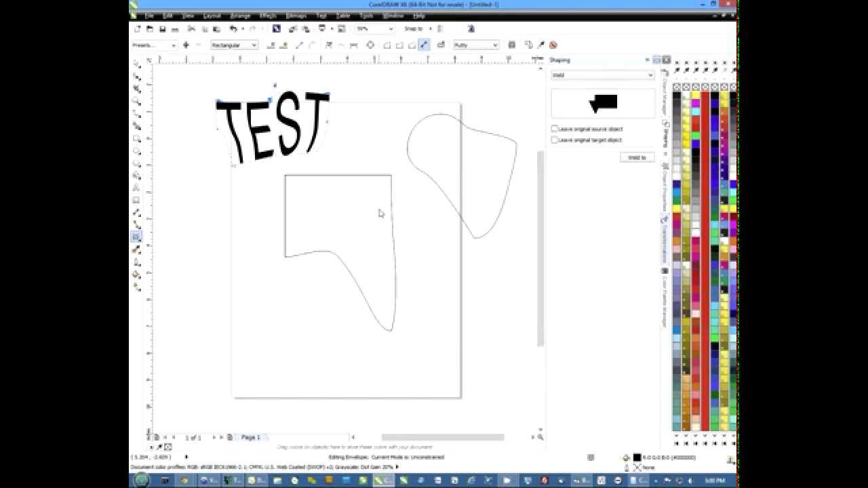Click the Save icon in the standard toolbar
The image size is (868, 488).
tap(162, 29)
